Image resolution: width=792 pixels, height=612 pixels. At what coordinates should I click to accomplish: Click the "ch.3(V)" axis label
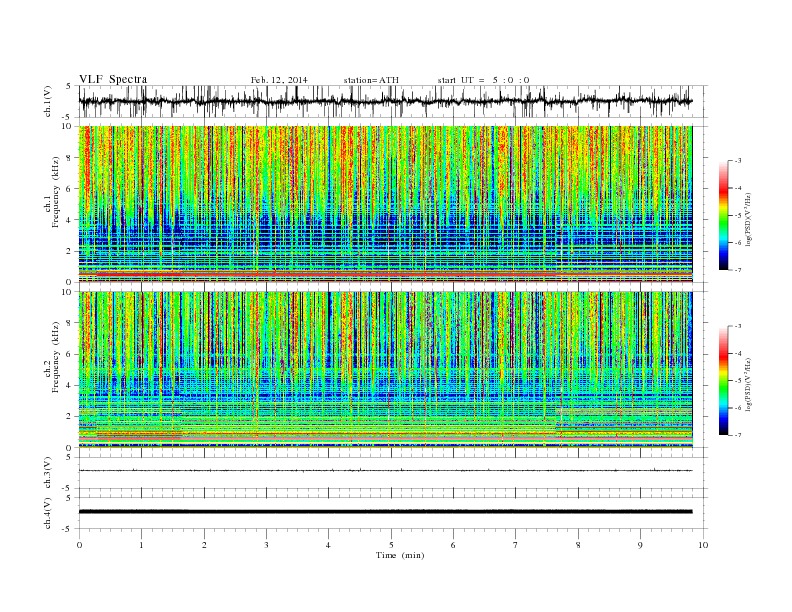[48, 473]
